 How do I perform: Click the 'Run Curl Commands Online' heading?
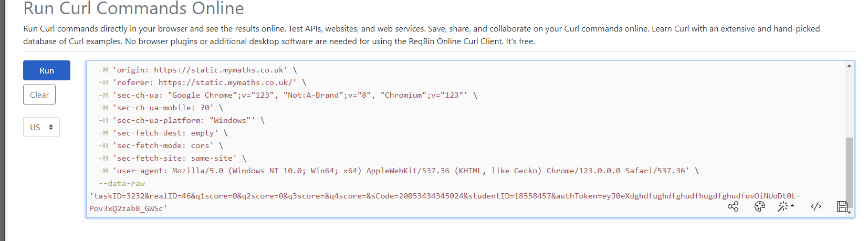tap(134, 8)
